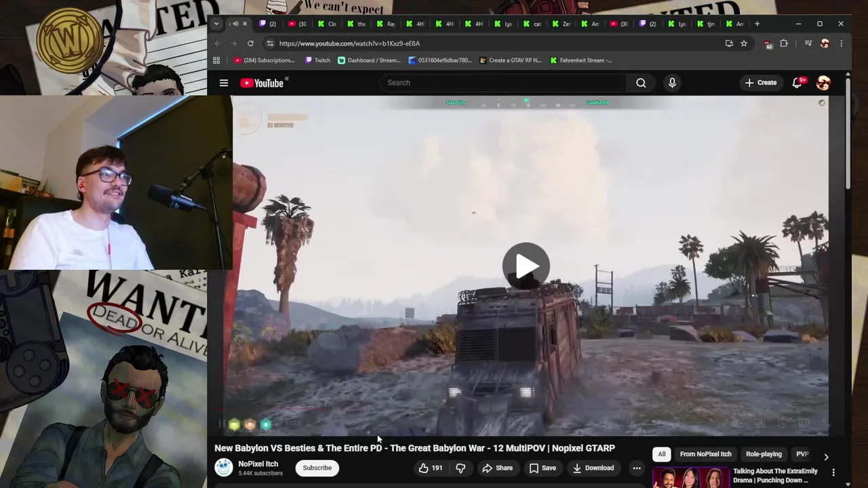868x488 pixels.
Task: Open the 0531604ef6dbac780 bookmark
Action: coord(440,60)
